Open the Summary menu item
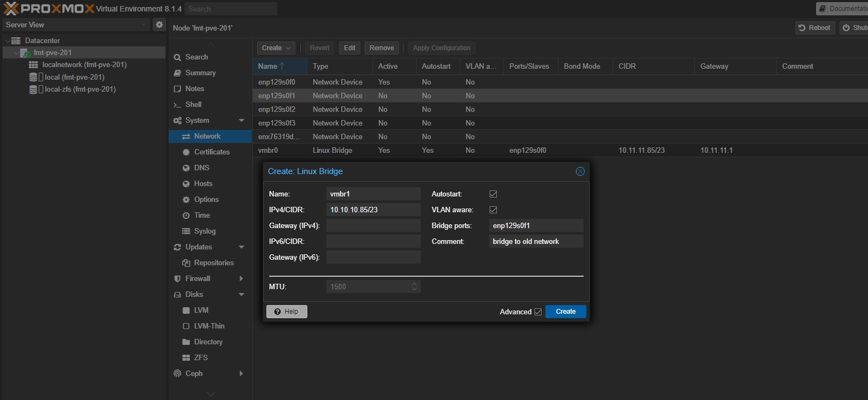Viewport: 868px width, 400px height. click(200, 73)
